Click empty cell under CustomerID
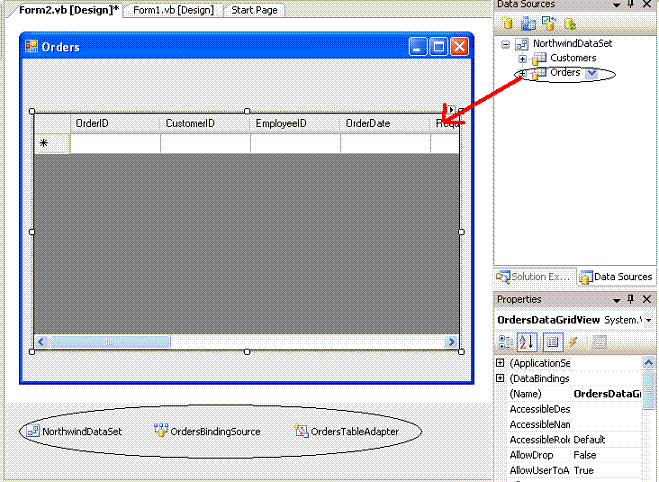659x482 pixels. click(205, 143)
